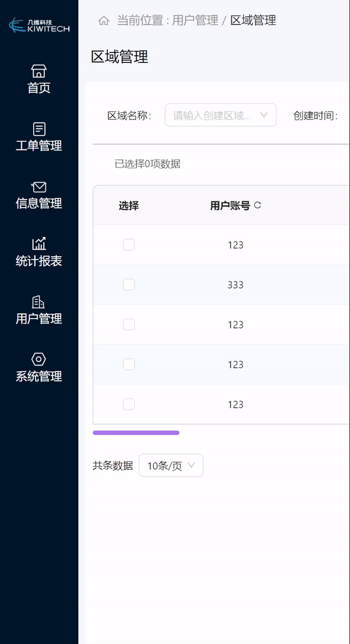
Task: Tick the last row's checkbox
Action: coord(129,404)
